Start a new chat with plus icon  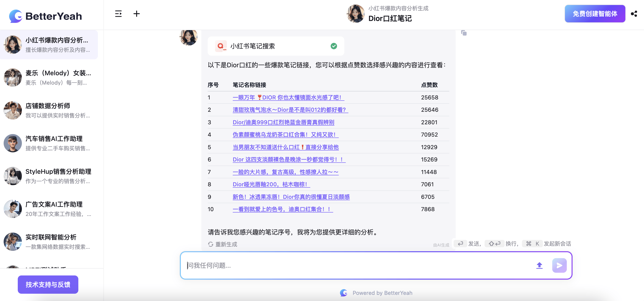pos(136,14)
